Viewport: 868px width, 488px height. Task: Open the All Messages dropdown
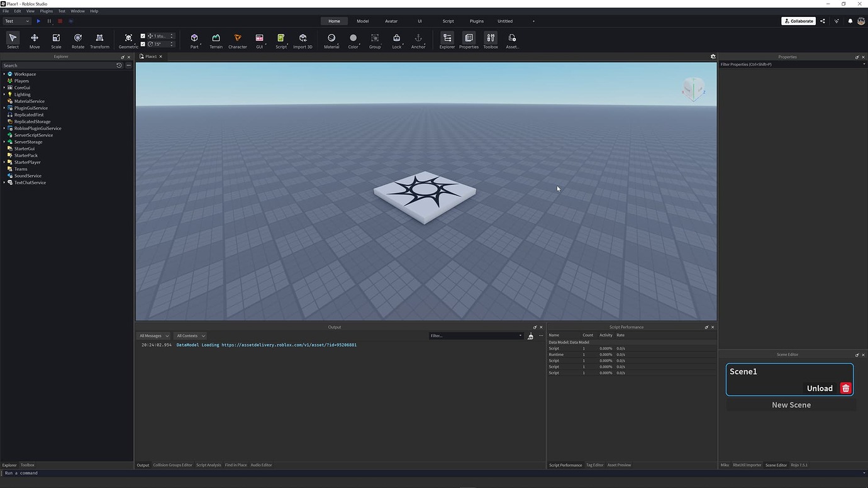(x=153, y=335)
